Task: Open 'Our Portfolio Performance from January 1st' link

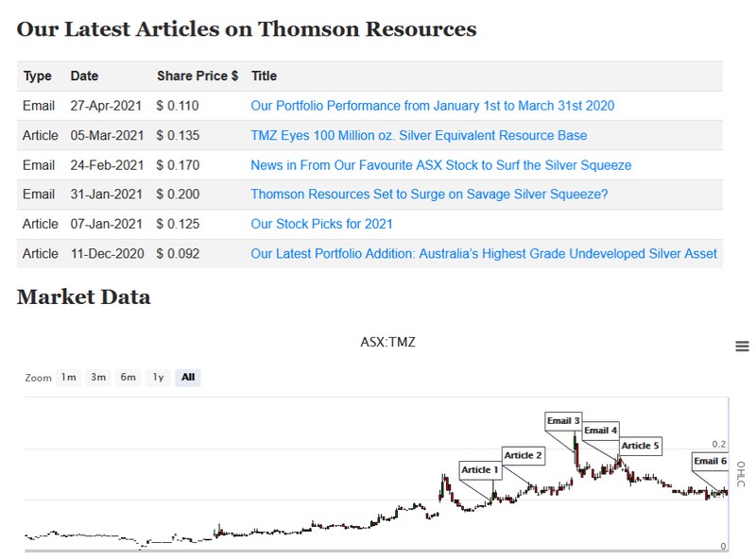Action: click(x=433, y=106)
